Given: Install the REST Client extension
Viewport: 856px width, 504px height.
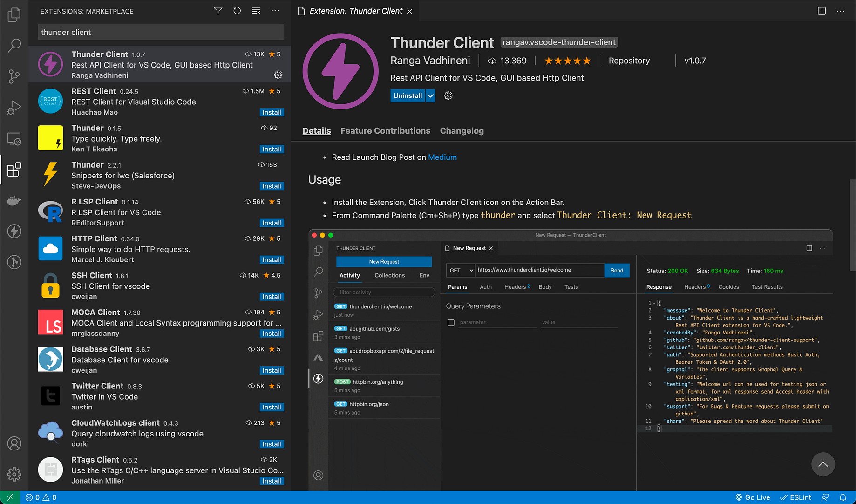Looking at the screenshot, I should (x=272, y=112).
